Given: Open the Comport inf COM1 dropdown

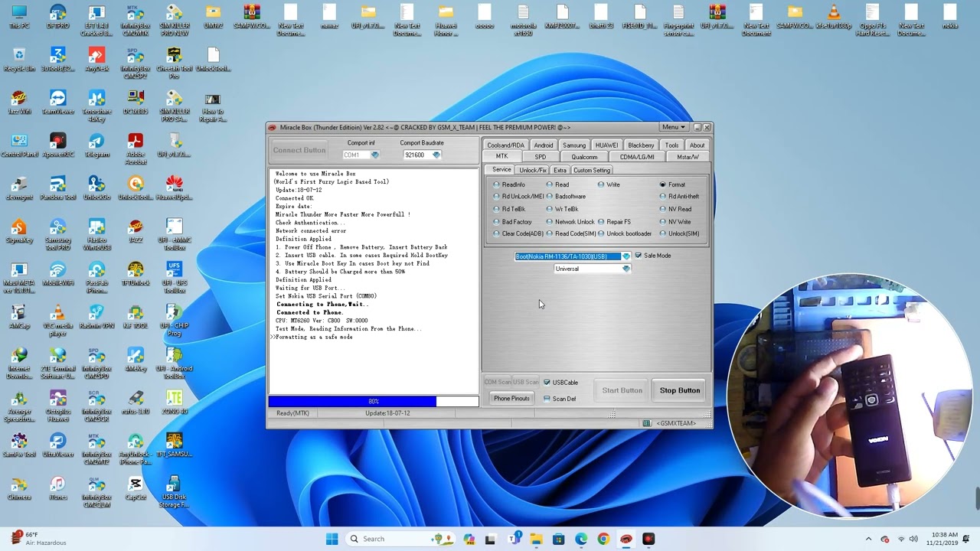Looking at the screenshot, I should click(374, 155).
